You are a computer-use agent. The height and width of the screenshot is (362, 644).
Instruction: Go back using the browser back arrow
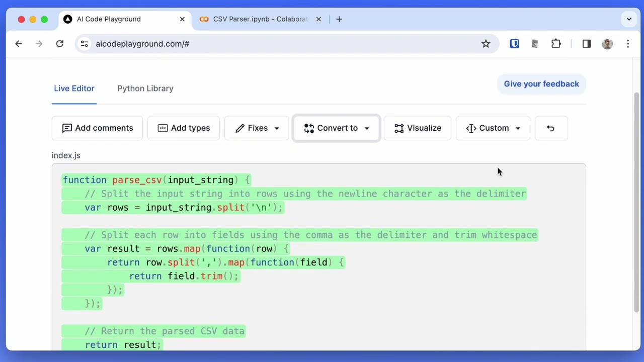click(19, 44)
